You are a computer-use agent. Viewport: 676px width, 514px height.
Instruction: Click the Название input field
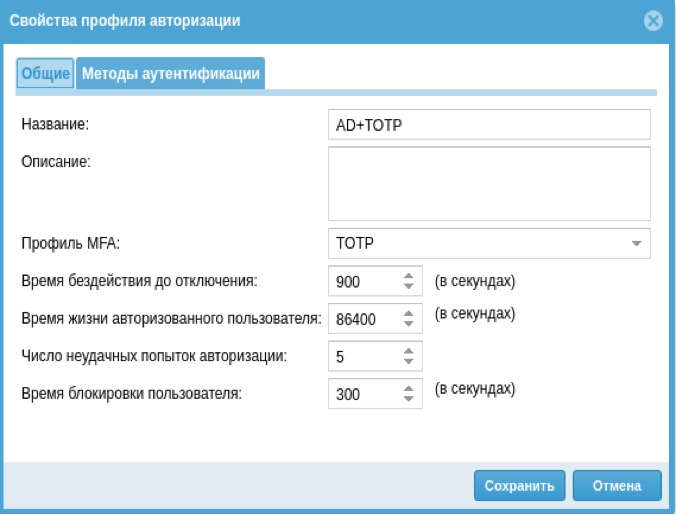point(489,125)
